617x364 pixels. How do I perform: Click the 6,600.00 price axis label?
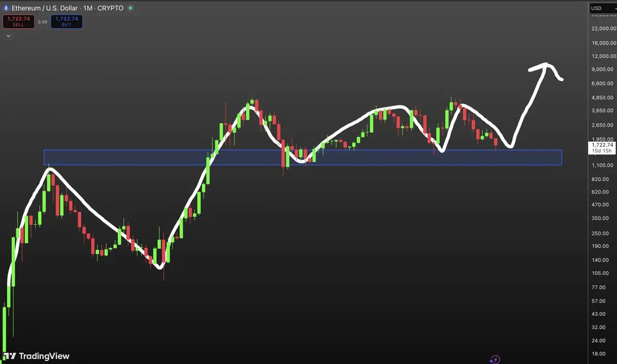pyautogui.click(x=603, y=83)
